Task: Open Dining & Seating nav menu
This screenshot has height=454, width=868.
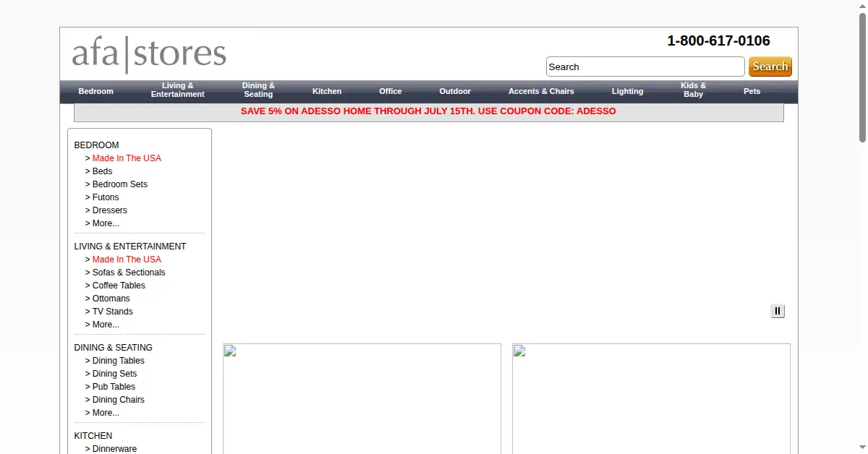Action: (258, 90)
